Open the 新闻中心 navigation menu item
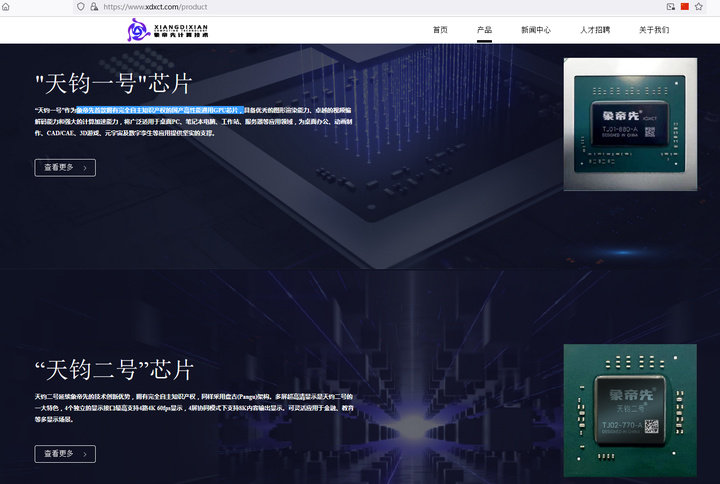 (536, 30)
